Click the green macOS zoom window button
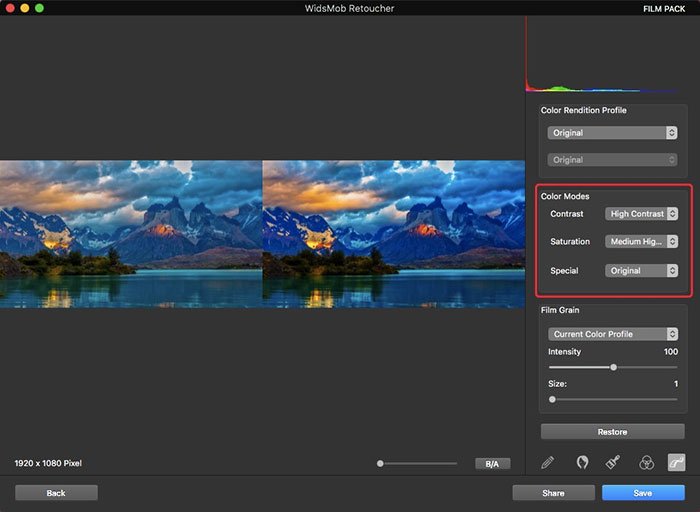Viewport: 700px width, 512px height. pos(39,8)
